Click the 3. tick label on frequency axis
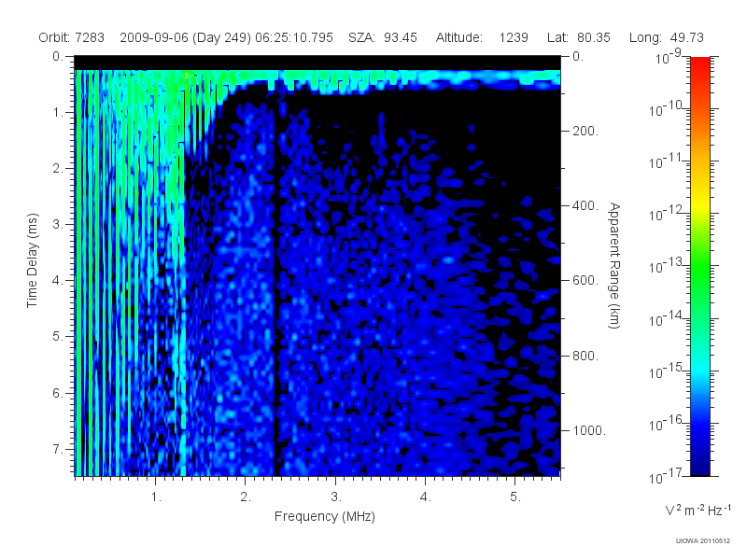 coord(336,497)
